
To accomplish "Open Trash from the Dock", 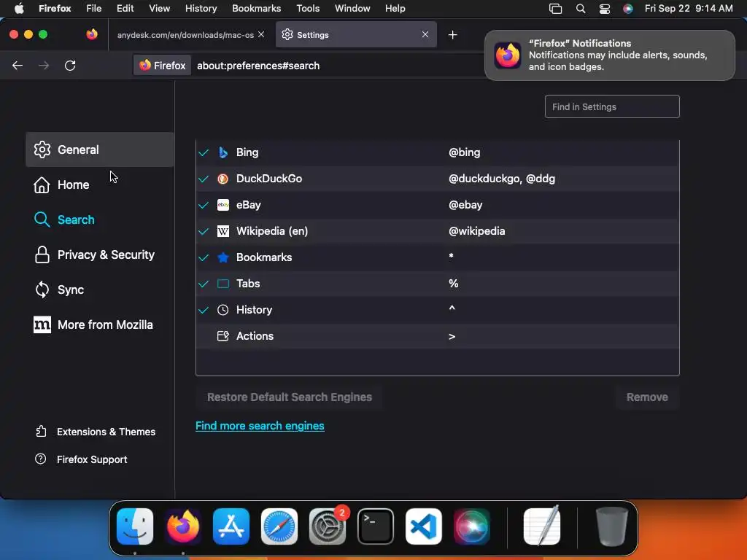I will pos(612,526).
